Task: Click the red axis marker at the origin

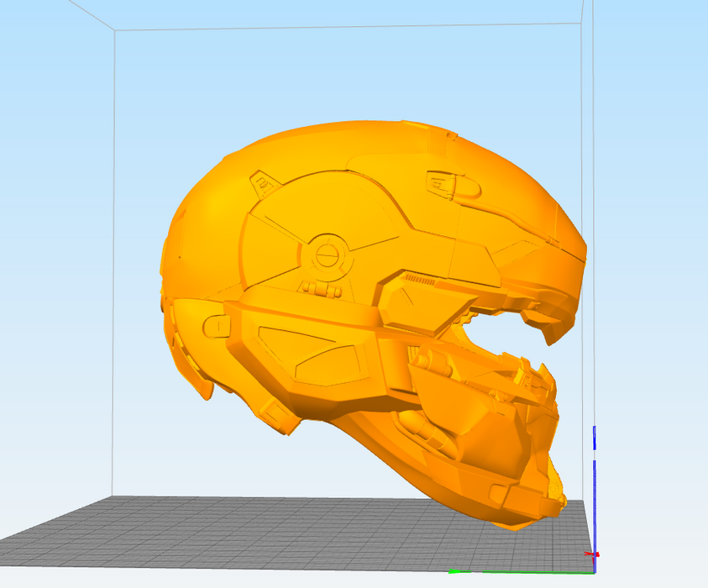Action: coord(591,554)
